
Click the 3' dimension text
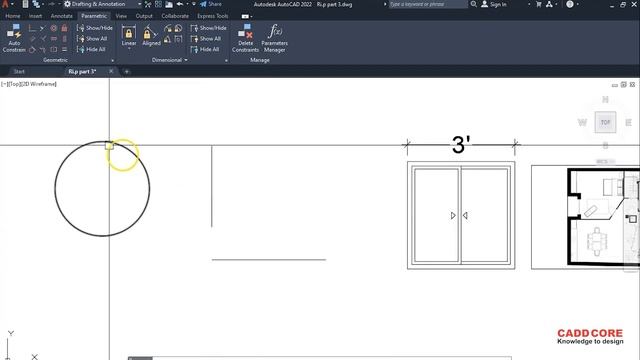click(461, 145)
